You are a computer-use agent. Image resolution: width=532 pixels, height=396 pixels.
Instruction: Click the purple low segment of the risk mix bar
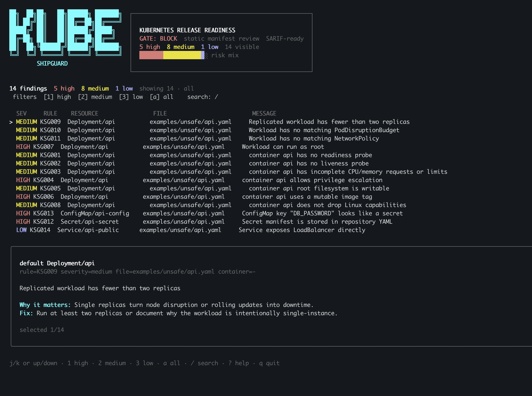tap(203, 55)
